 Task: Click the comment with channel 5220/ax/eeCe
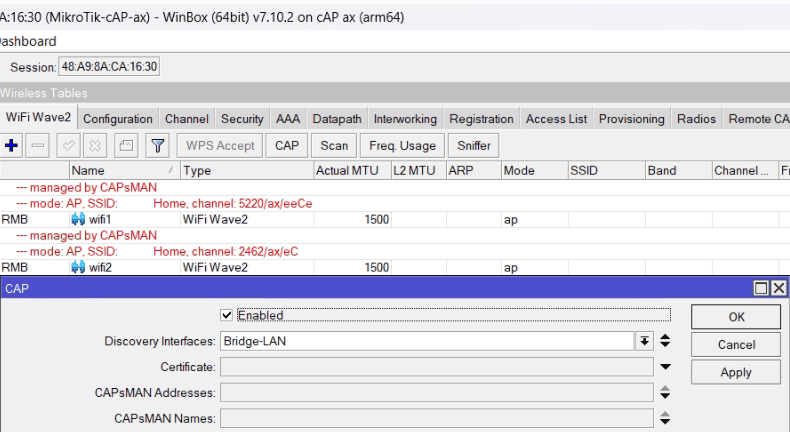point(164,203)
